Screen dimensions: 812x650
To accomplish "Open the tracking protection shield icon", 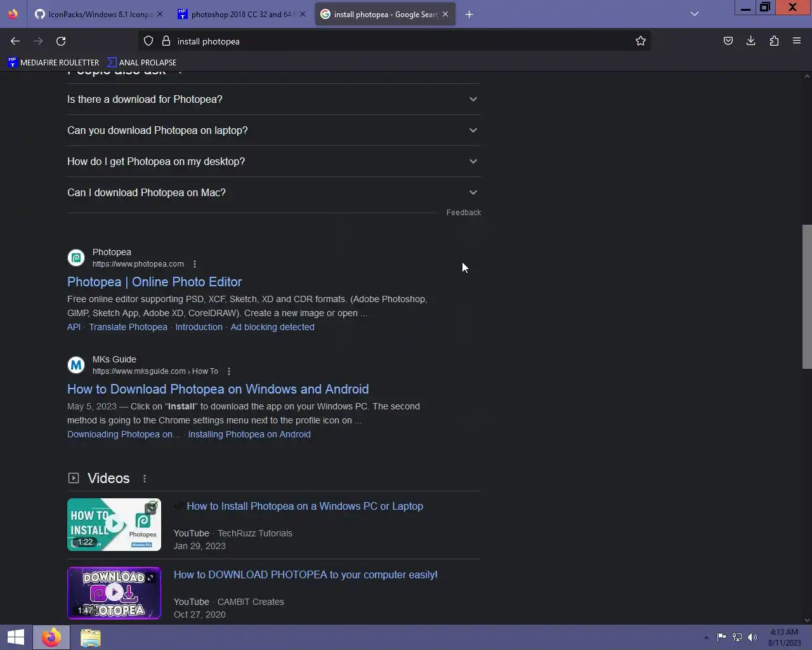I will (x=148, y=41).
